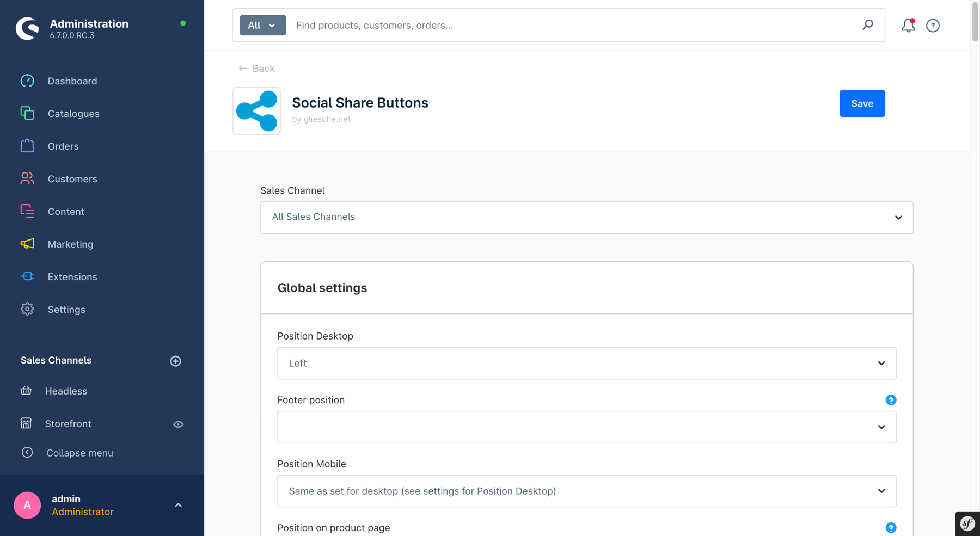This screenshot has width=980, height=536.
Task: Expand the All search filter
Action: point(262,26)
